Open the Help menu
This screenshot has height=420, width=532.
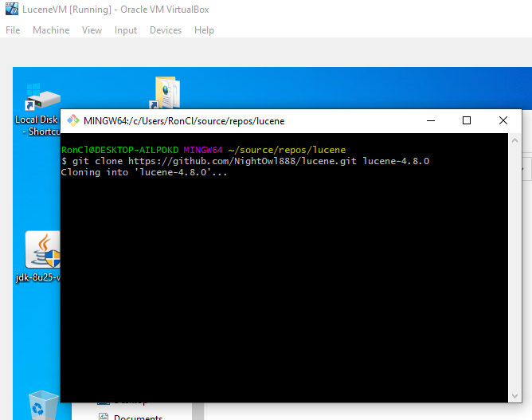tap(204, 30)
